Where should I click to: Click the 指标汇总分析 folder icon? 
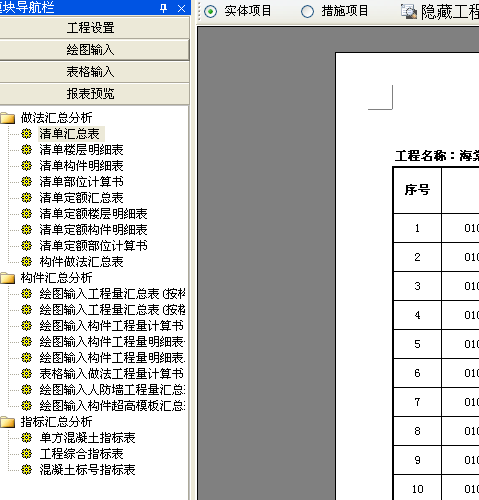point(8,422)
